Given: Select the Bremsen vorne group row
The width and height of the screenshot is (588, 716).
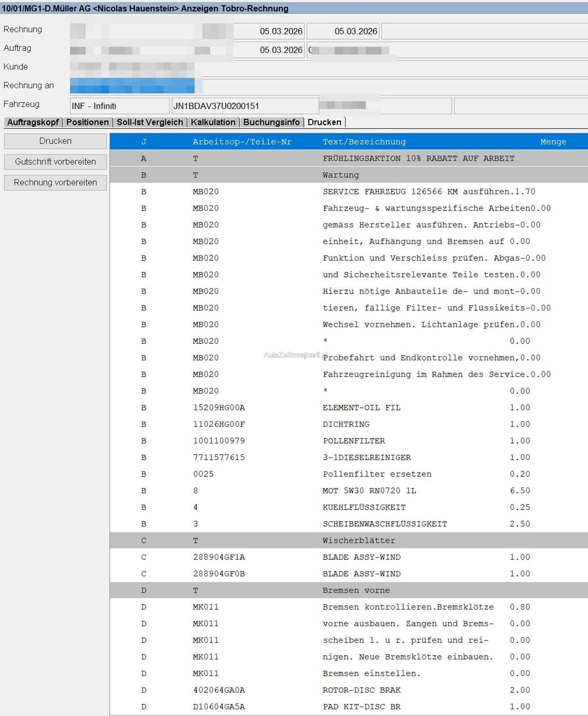Looking at the screenshot, I should click(356, 590).
